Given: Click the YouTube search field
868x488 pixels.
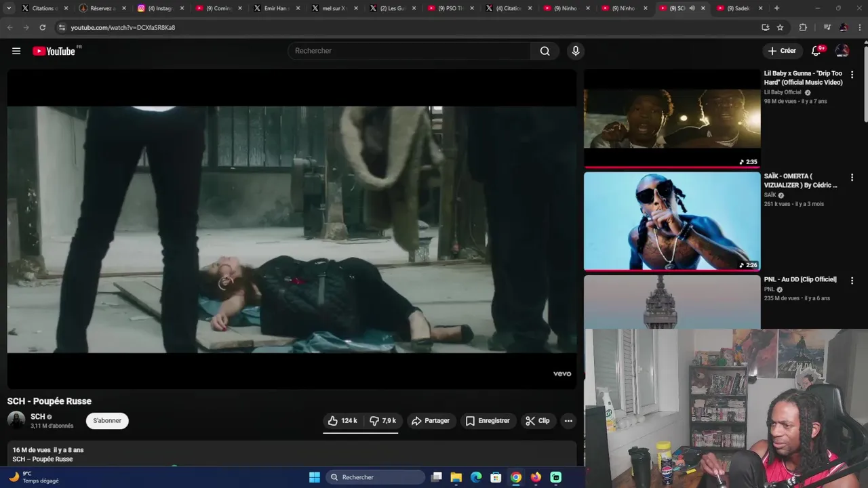Looking at the screenshot, I should [x=410, y=51].
